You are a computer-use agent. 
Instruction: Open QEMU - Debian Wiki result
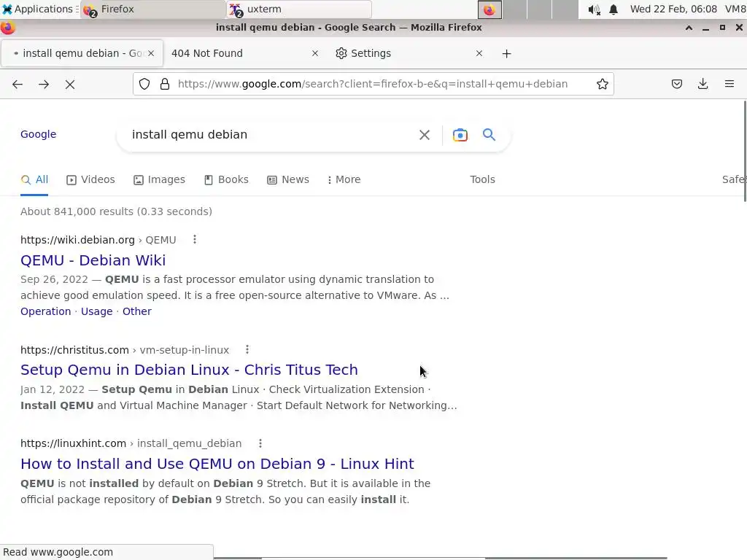[93, 260]
